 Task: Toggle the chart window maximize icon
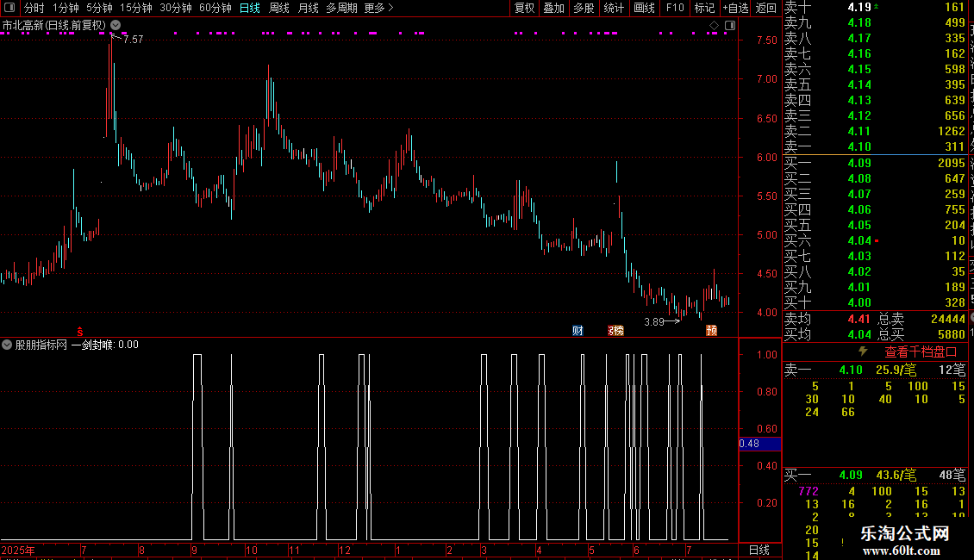pyautogui.click(x=730, y=26)
